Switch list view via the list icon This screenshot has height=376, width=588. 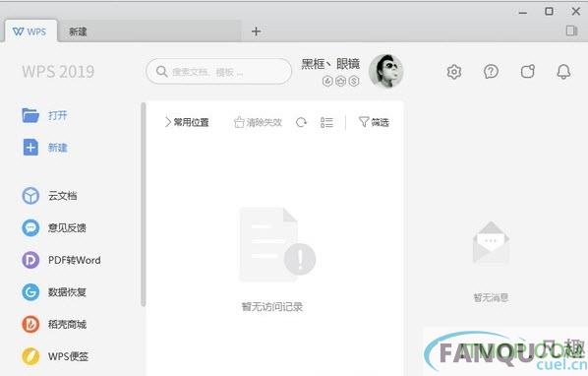point(326,122)
